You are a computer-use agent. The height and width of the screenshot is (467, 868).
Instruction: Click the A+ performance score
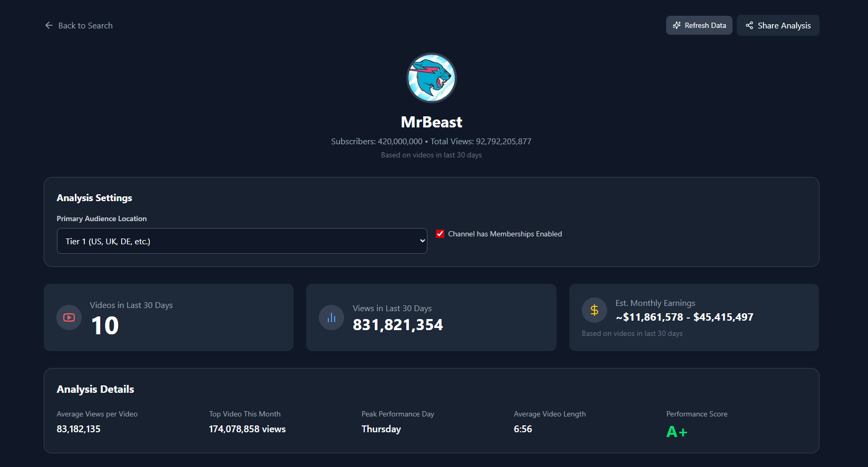pyautogui.click(x=677, y=432)
